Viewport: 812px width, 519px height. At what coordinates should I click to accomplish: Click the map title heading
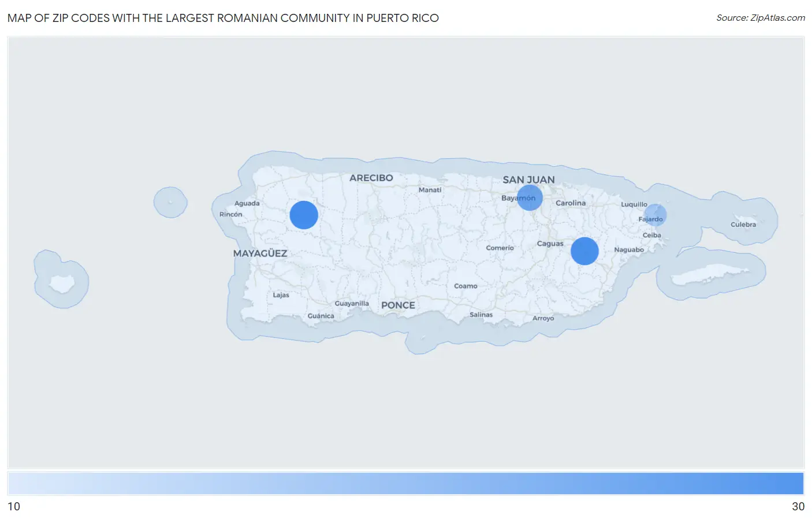pyautogui.click(x=223, y=18)
